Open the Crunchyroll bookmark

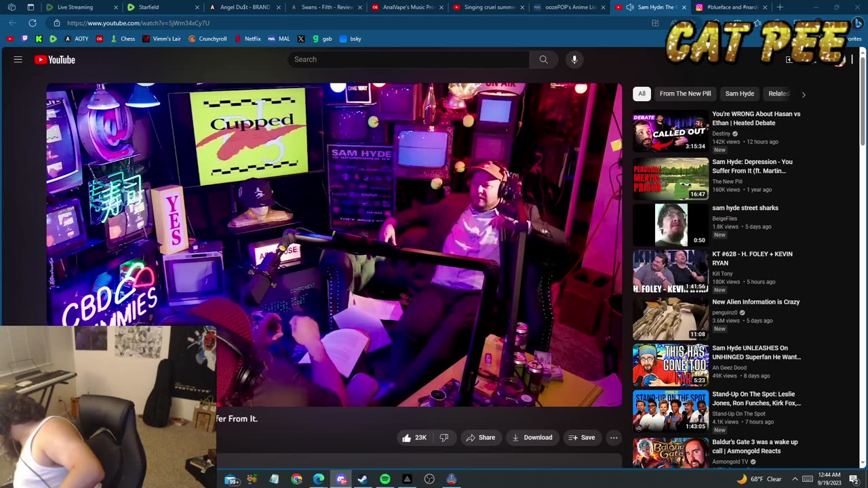pos(208,39)
